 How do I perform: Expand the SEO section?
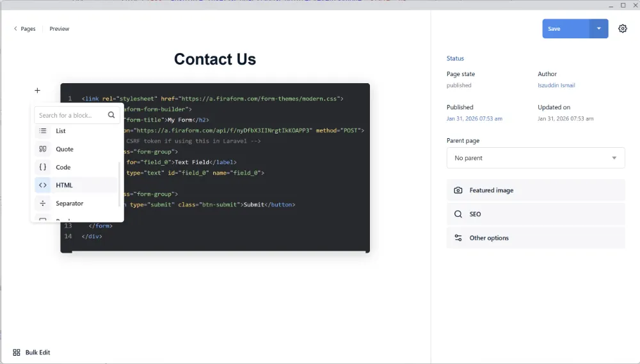(x=536, y=214)
